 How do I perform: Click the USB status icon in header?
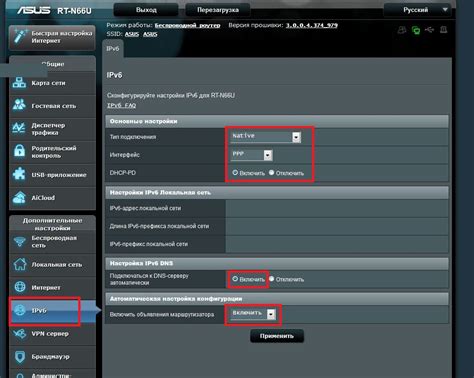(430, 30)
